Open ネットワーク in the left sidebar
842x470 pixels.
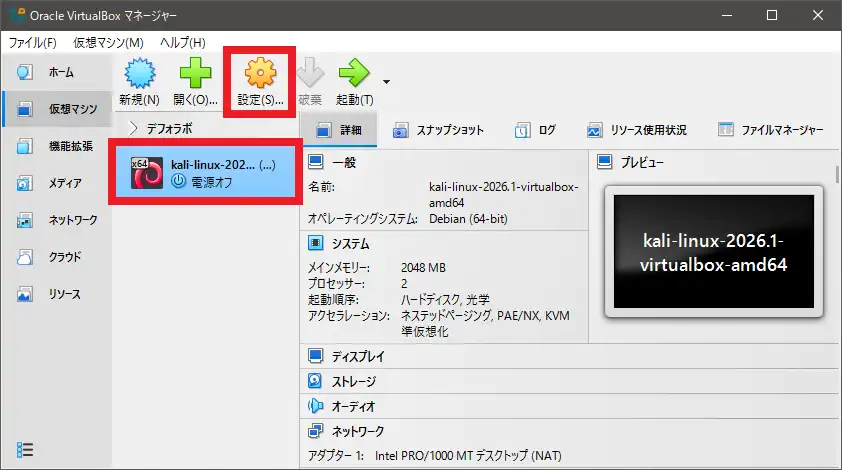57,220
